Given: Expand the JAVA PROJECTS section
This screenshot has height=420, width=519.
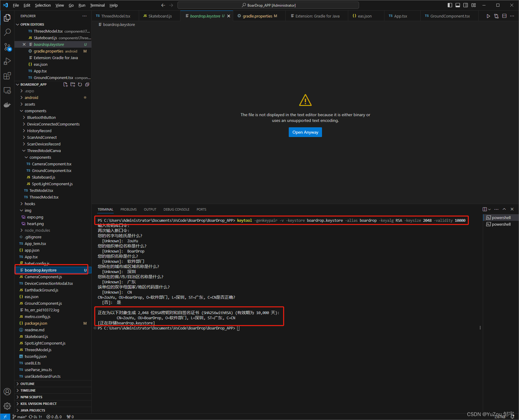Looking at the screenshot, I should pyautogui.click(x=33, y=410).
